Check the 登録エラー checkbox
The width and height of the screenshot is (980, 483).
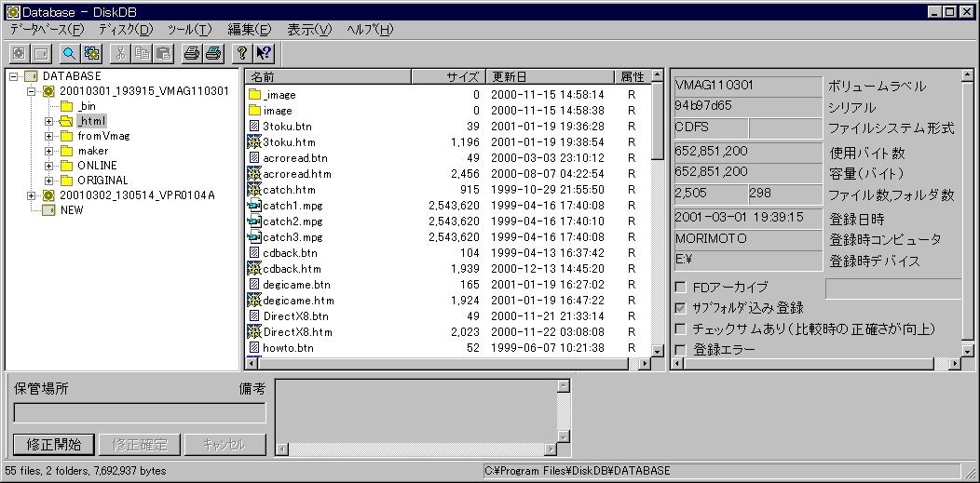pyautogui.click(x=681, y=349)
